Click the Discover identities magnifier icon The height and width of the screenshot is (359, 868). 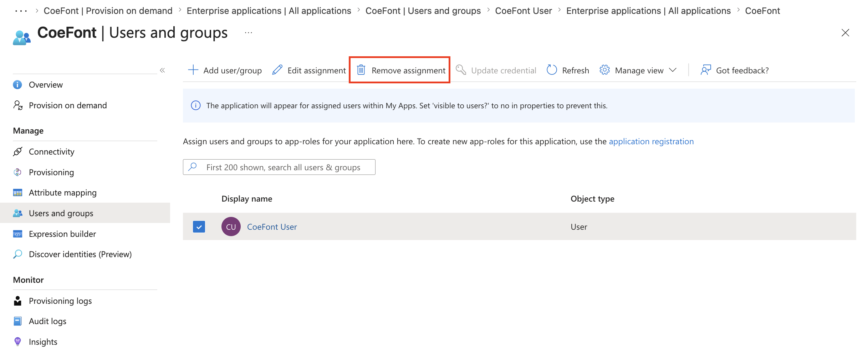click(17, 254)
